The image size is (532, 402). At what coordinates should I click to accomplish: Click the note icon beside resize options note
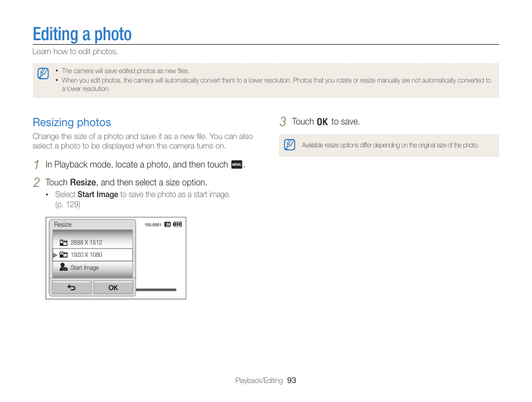(x=289, y=145)
